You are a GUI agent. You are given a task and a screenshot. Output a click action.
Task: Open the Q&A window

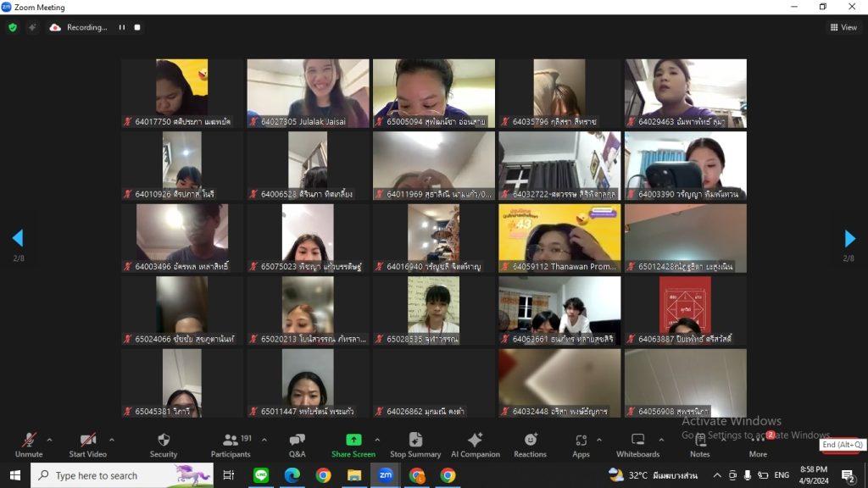(298, 446)
